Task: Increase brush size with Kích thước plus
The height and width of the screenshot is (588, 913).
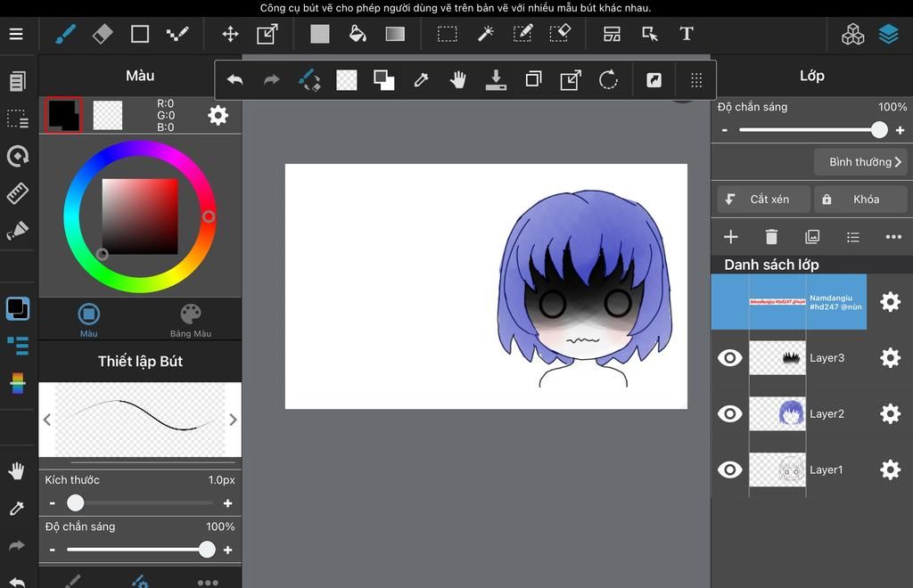Action: tap(227, 503)
